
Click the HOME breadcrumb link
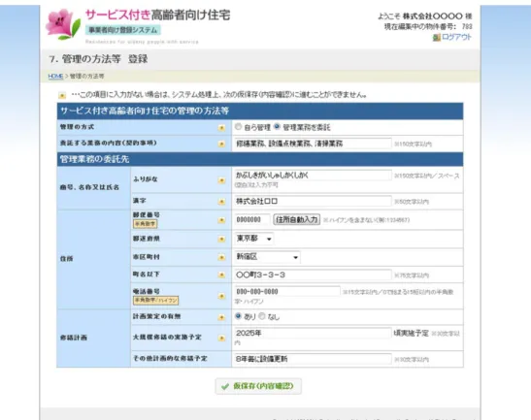(55, 77)
